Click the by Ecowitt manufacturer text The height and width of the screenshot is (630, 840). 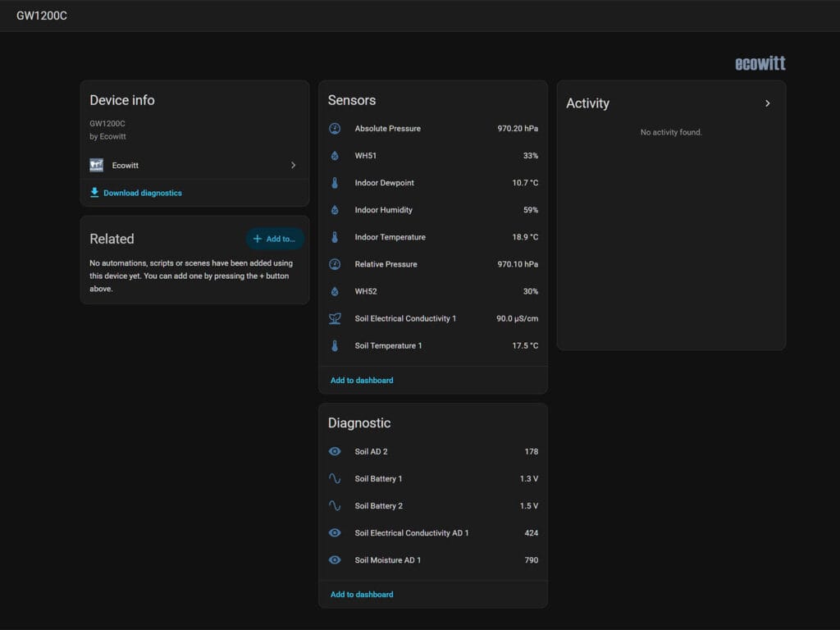107,137
